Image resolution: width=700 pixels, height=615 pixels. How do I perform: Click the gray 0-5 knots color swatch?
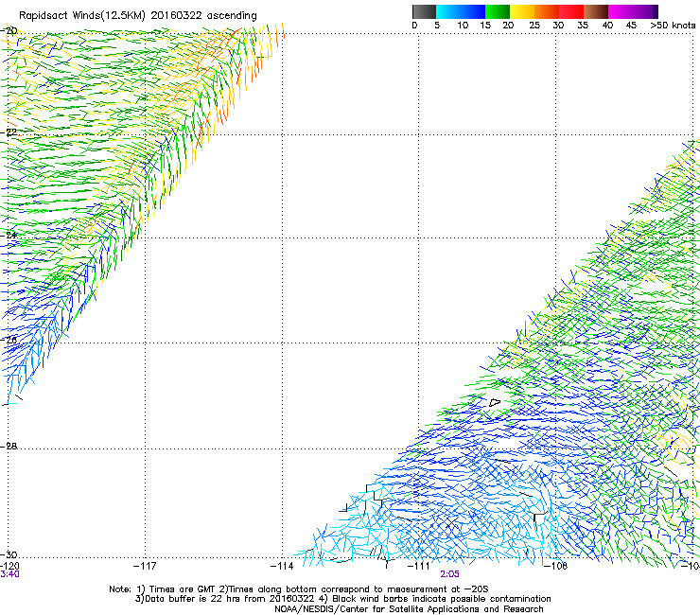point(424,11)
